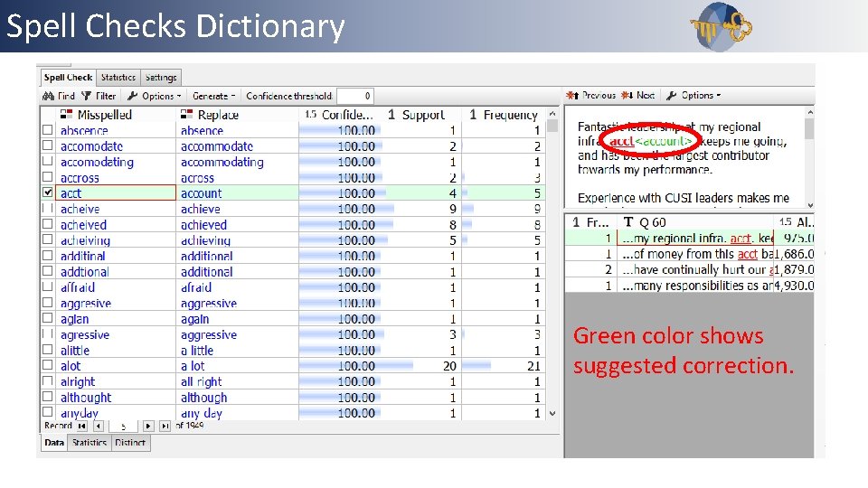Click the Q 60 column header
This screenshot has height=488, width=868.
coord(696,222)
